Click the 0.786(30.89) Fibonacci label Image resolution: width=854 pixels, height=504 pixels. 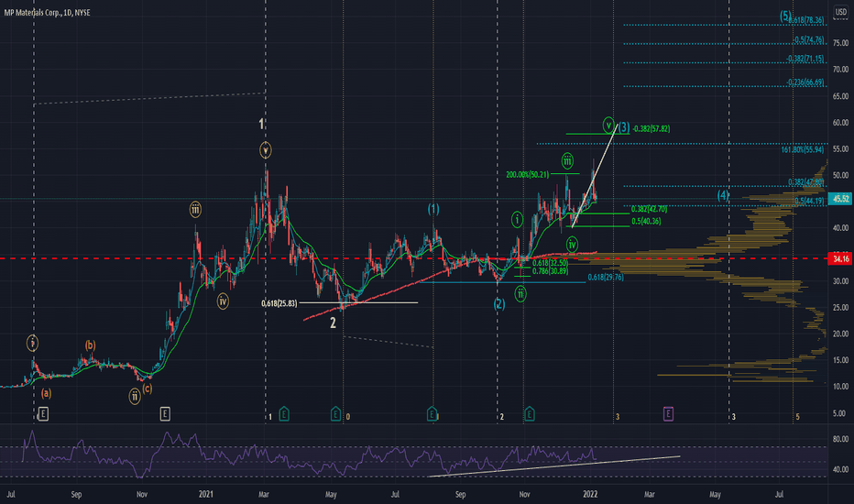tap(550, 271)
